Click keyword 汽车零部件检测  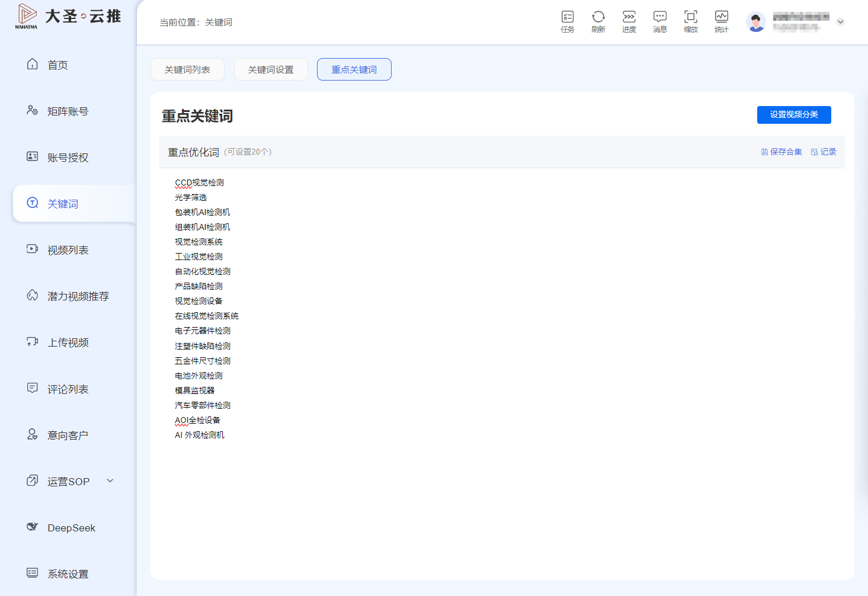[x=203, y=405]
